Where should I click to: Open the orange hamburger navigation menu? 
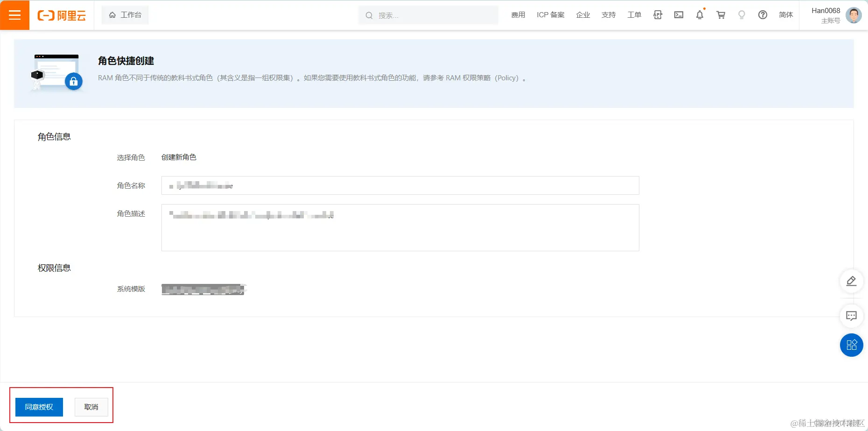click(x=14, y=15)
